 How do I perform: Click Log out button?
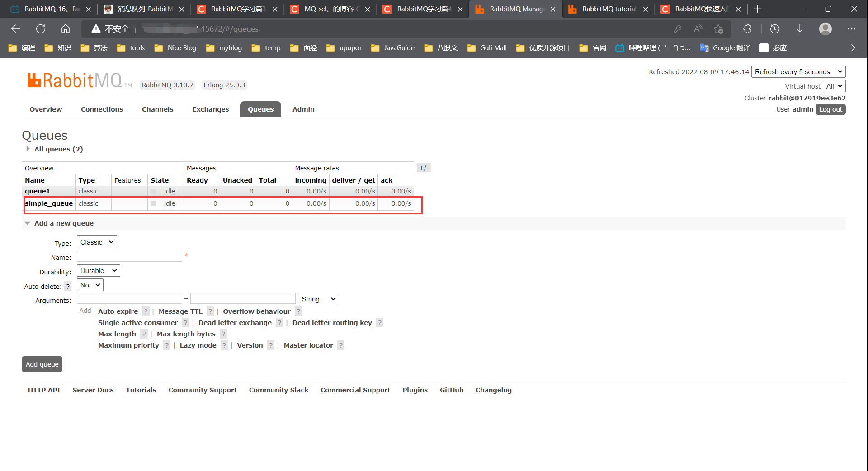pyautogui.click(x=830, y=109)
